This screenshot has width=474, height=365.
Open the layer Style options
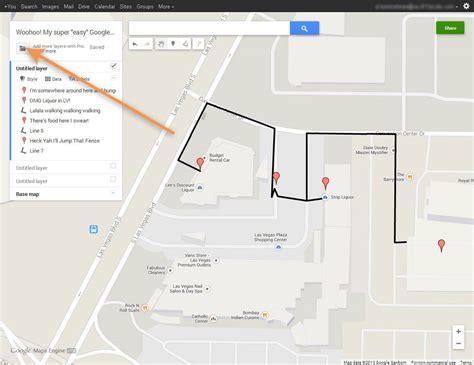click(29, 79)
